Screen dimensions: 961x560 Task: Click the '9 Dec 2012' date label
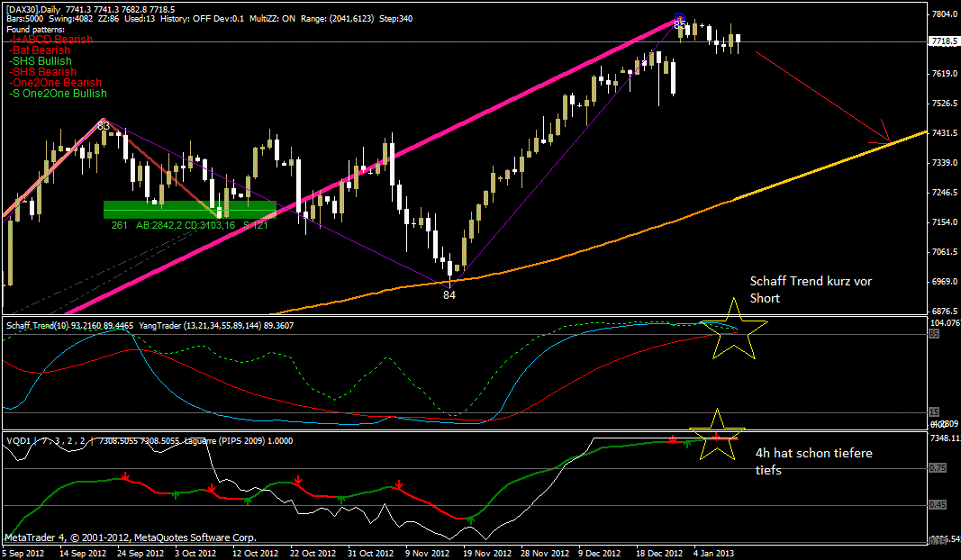tap(600, 554)
